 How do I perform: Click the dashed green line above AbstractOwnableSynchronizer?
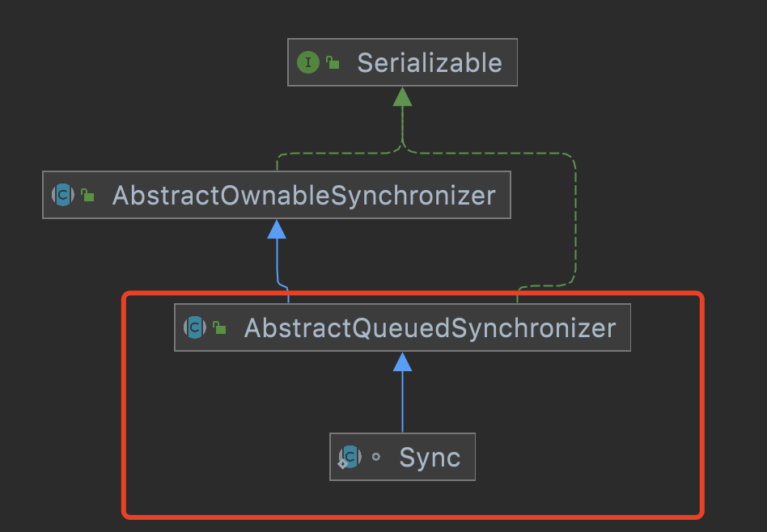(x=337, y=154)
